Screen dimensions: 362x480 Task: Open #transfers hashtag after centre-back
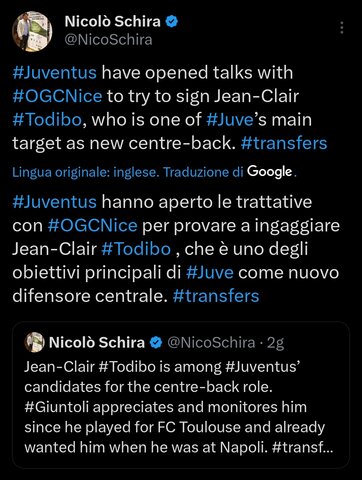(x=284, y=143)
